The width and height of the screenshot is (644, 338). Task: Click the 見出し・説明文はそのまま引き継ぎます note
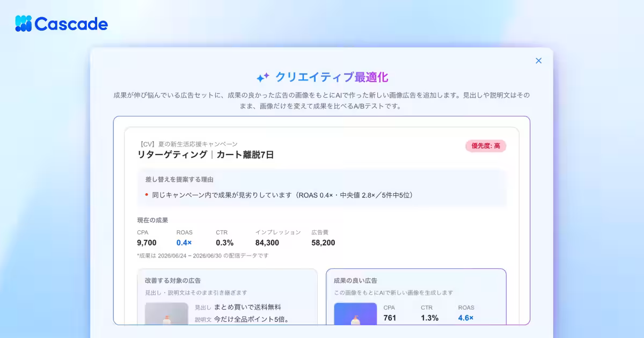click(196, 292)
